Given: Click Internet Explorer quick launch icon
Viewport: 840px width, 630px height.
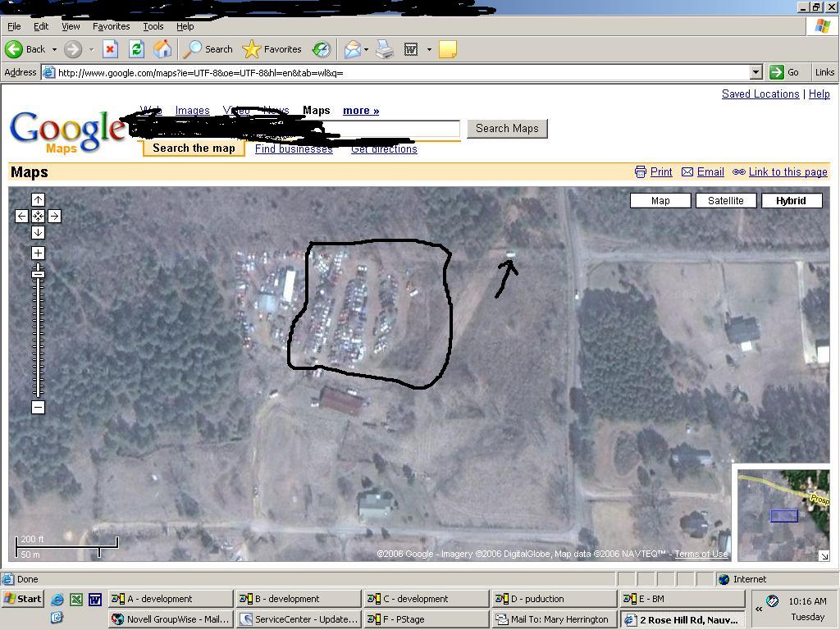Looking at the screenshot, I should pos(57,600).
